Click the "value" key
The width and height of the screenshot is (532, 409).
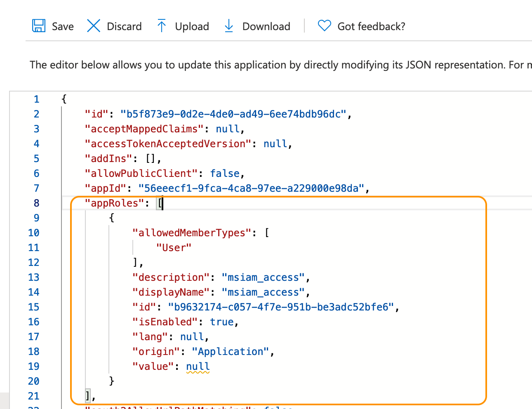(153, 367)
